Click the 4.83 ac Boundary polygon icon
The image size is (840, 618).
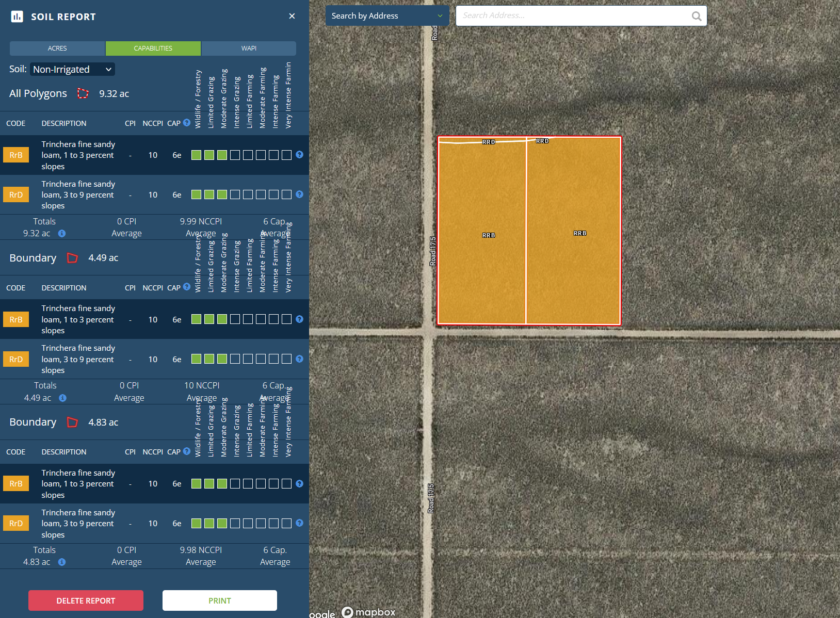coord(73,422)
